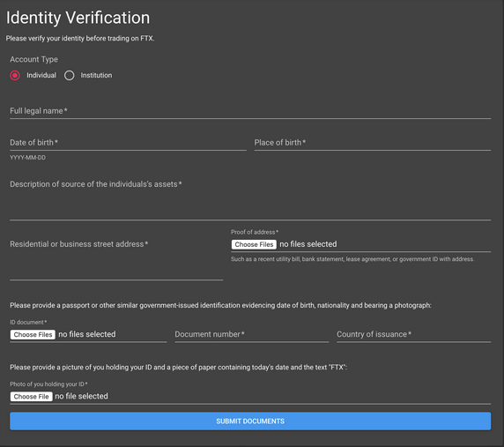Focus the source of assets description field

[x=250, y=198]
